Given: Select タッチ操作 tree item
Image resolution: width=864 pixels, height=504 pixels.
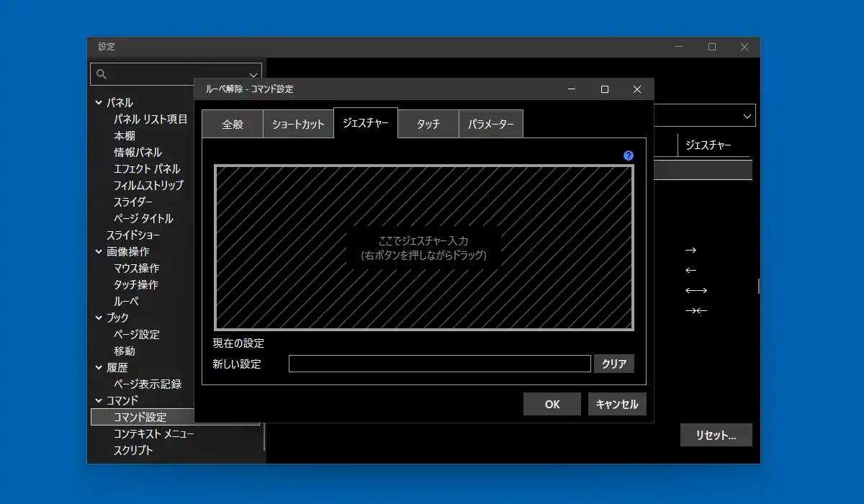Looking at the screenshot, I should (136, 285).
